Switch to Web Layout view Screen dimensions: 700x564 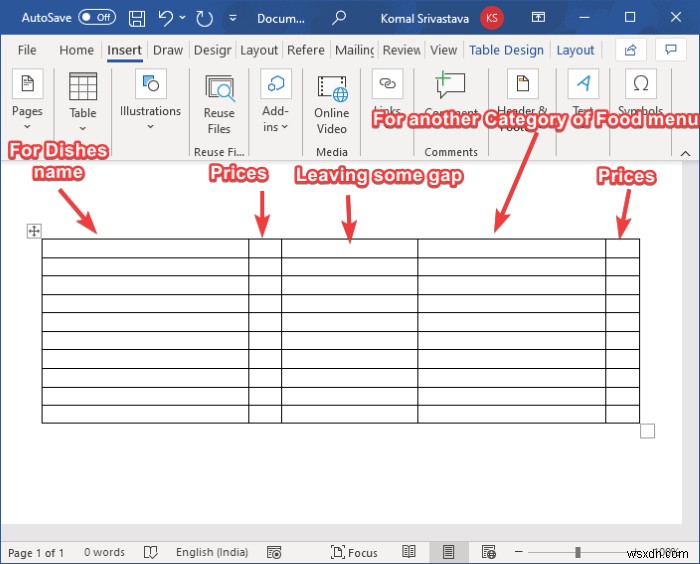coord(489,552)
